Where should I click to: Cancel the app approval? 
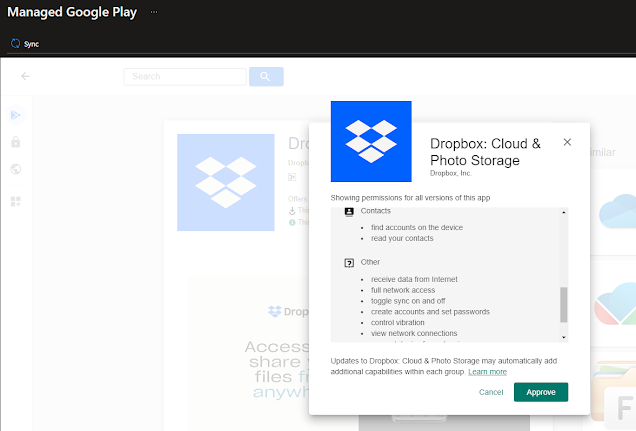pyautogui.click(x=491, y=392)
